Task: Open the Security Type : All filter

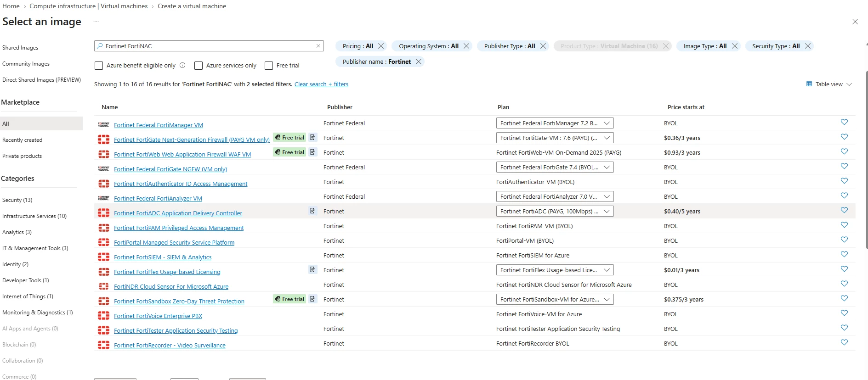Action: pyautogui.click(x=776, y=46)
